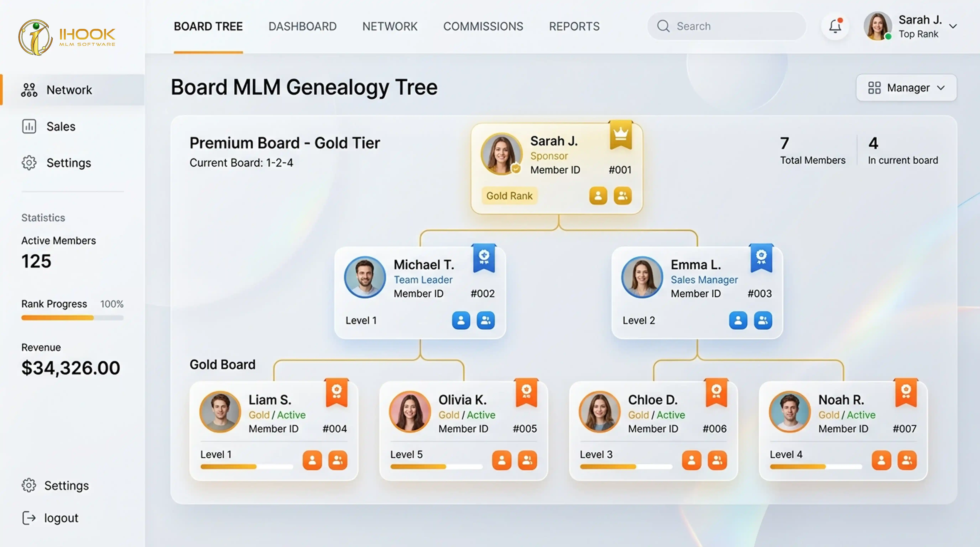Viewport: 980px width, 547px height.
Task: Click Liam S. Level 1 progress bar
Action: pos(247,466)
